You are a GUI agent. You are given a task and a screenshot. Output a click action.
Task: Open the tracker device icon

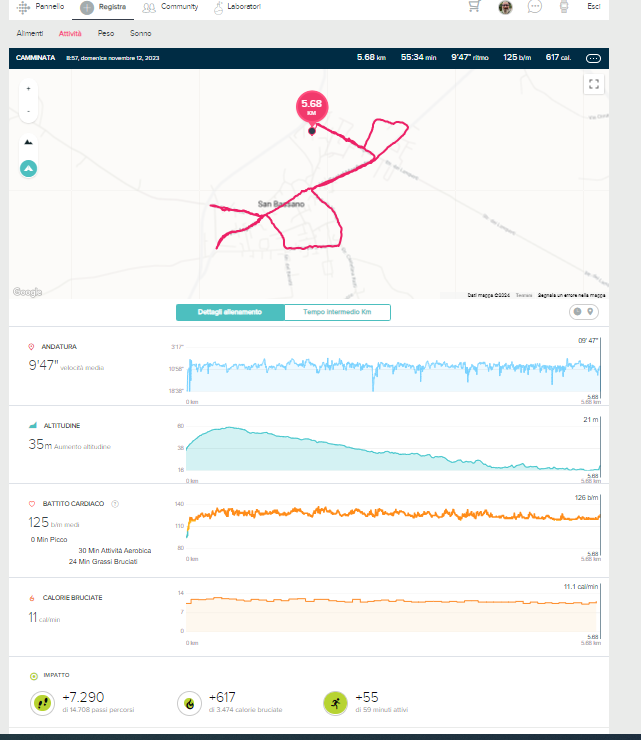tap(564, 7)
